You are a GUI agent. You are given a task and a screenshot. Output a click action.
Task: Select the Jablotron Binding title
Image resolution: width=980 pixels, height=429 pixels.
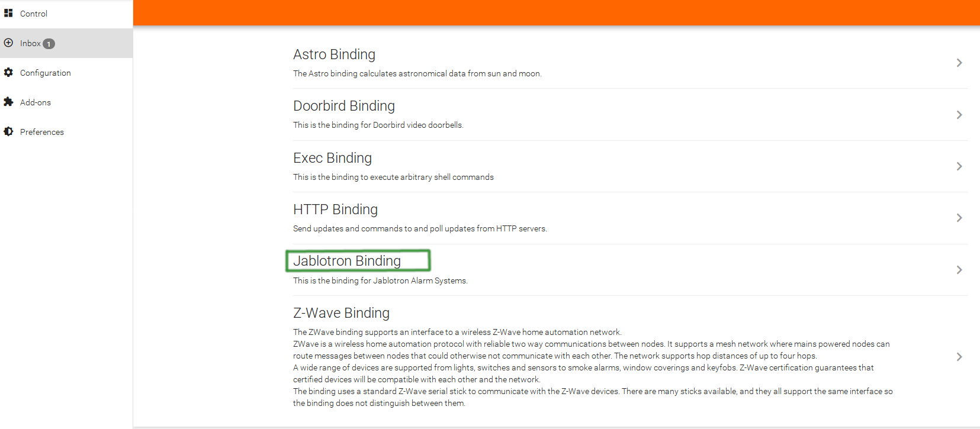tap(347, 261)
